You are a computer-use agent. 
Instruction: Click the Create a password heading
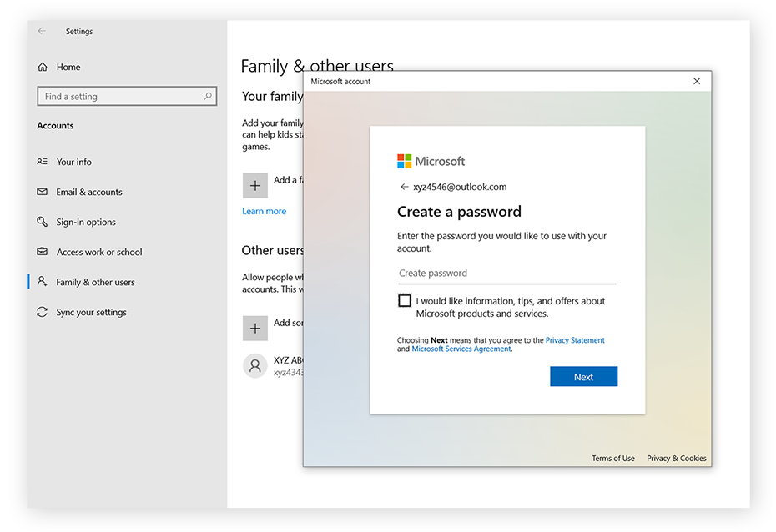coord(459,212)
